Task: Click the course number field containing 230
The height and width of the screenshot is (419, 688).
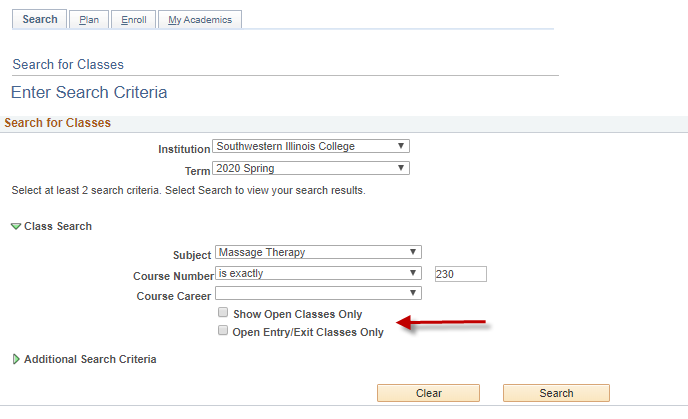Action: point(460,274)
